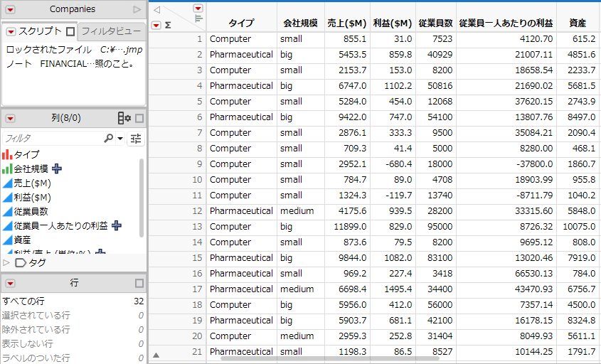The width and height of the screenshot is (601, 364).
Task: Click すべての行 in the rows panel
Action: 23,301
